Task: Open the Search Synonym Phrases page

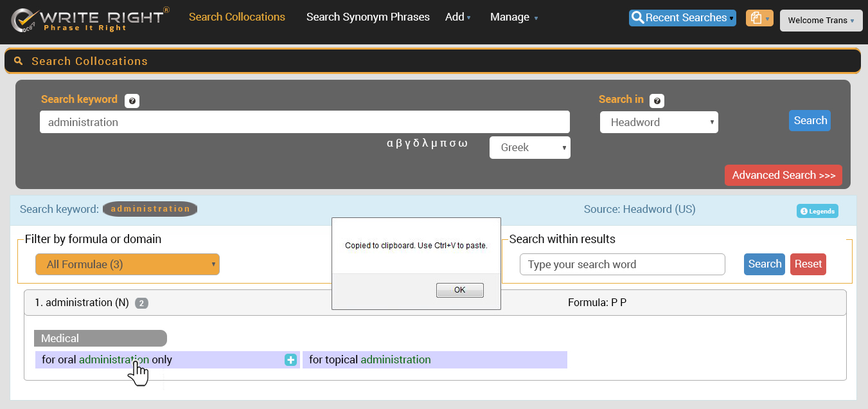Action: [368, 17]
